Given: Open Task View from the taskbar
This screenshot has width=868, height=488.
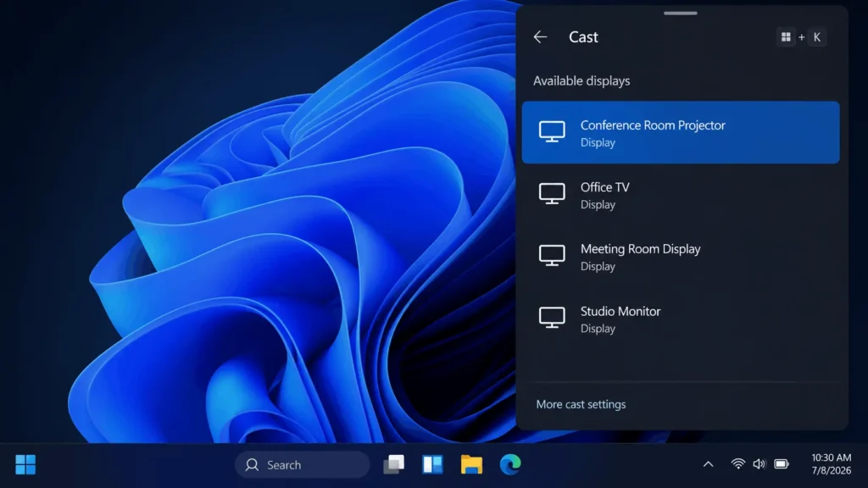Looking at the screenshot, I should click(393, 465).
